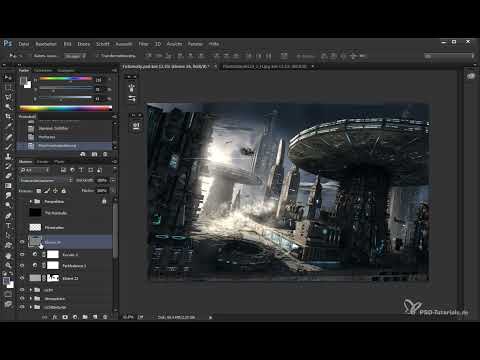Screen dimensions: 480x360
Task: Toggle the Autom. ausw. checkbox
Action: pos(32,56)
